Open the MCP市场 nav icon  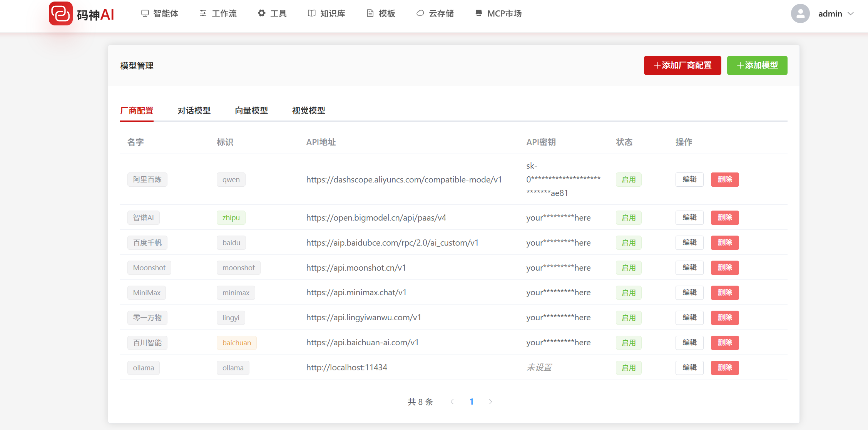click(478, 13)
